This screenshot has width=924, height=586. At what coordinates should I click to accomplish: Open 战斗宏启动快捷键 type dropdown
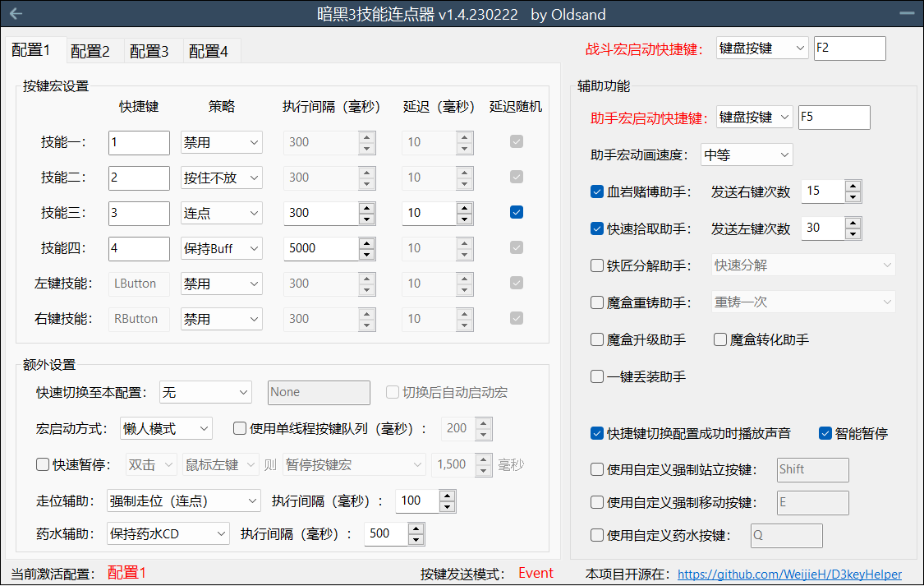click(762, 48)
